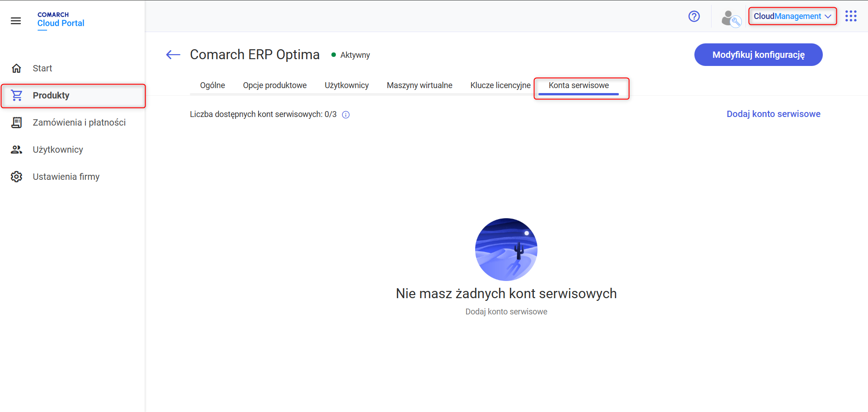The image size is (868, 412).
Task: Select the Maszyny wirtualne tab
Action: click(419, 85)
